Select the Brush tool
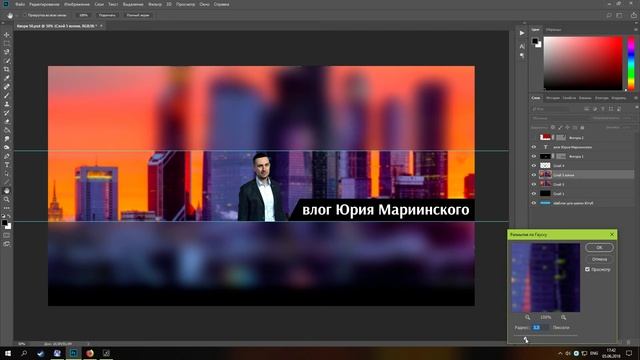The width and height of the screenshot is (640, 360). pos(7,96)
